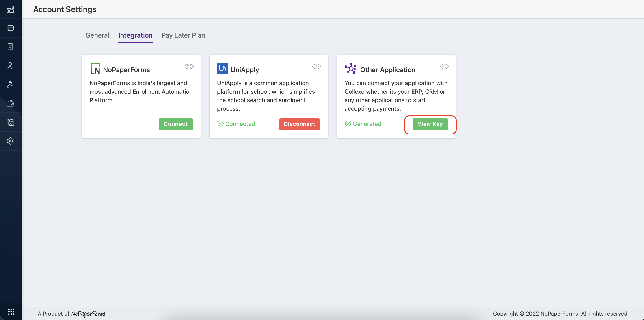Image resolution: width=644 pixels, height=320 pixels.
Task: Open the receipt invoice icon in sidebar
Action: click(10, 47)
